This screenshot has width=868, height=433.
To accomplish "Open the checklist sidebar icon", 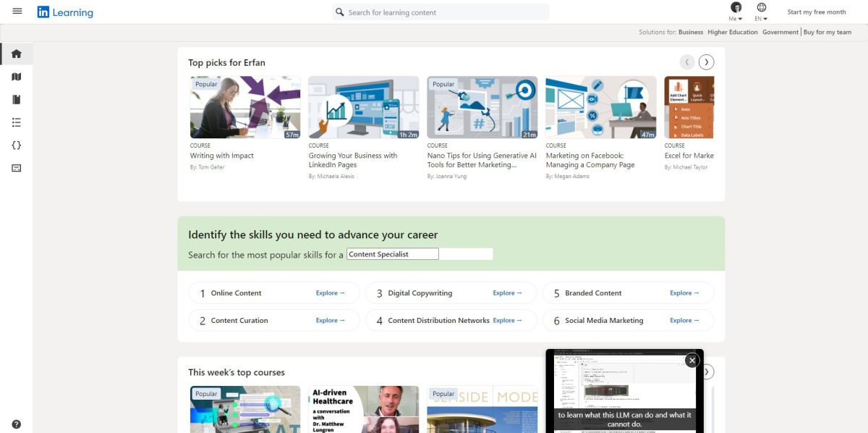I will 16,122.
